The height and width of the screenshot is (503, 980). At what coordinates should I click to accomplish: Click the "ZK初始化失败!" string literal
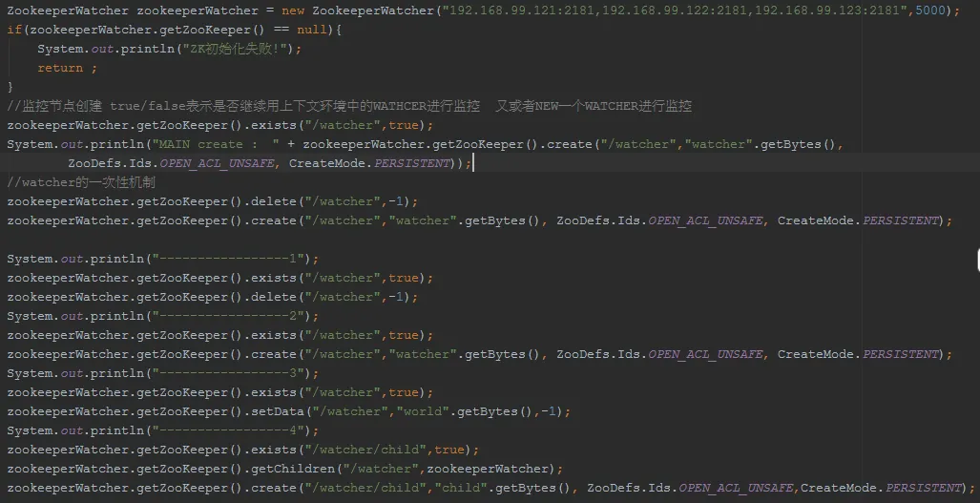pyautogui.click(x=236, y=49)
